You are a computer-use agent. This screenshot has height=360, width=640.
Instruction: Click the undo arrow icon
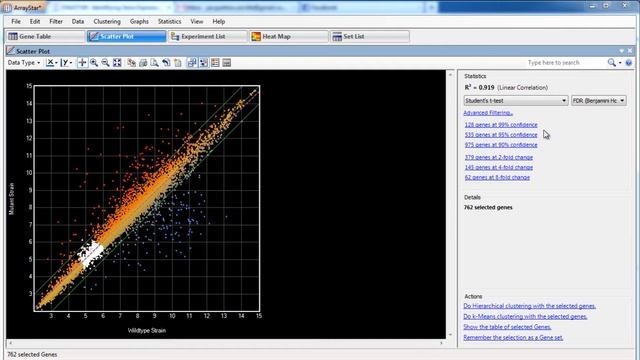(166, 62)
